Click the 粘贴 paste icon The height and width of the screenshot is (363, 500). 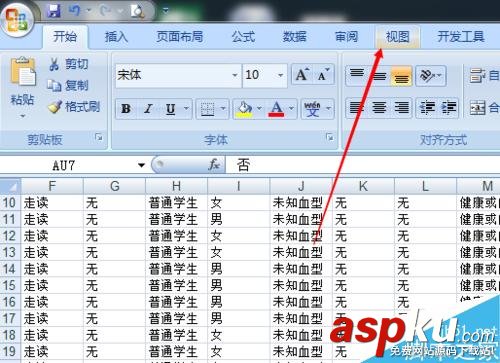click(x=23, y=72)
